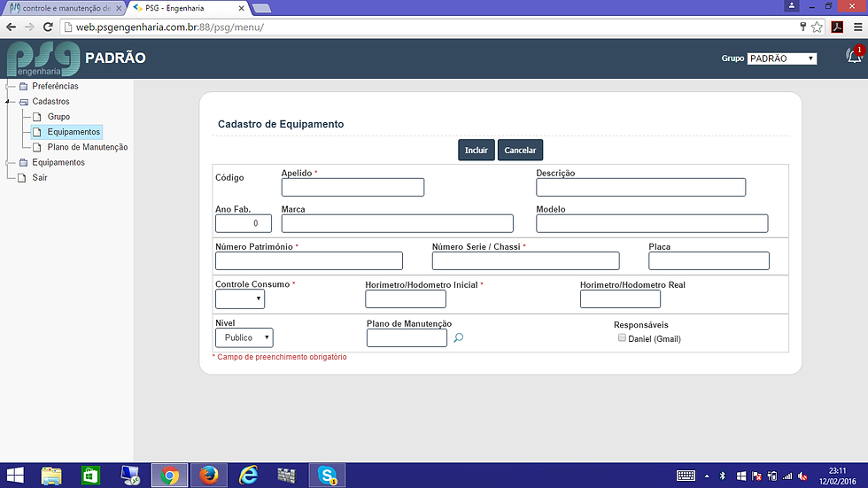This screenshot has width=868, height=488.
Task: Open File Explorer from taskbar
Action: pyautogui.click(x=51, y=476)
